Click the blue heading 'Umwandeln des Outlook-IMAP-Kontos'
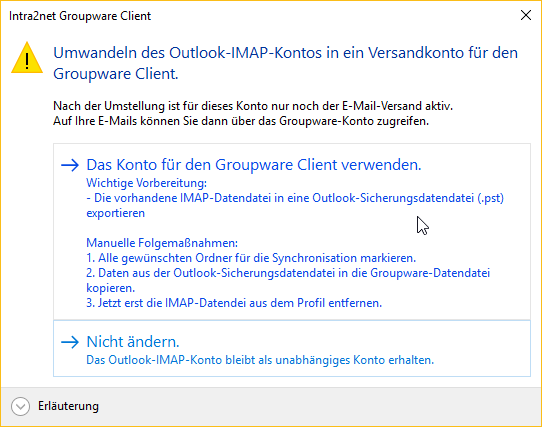The image size is (542, 427). 285,63
